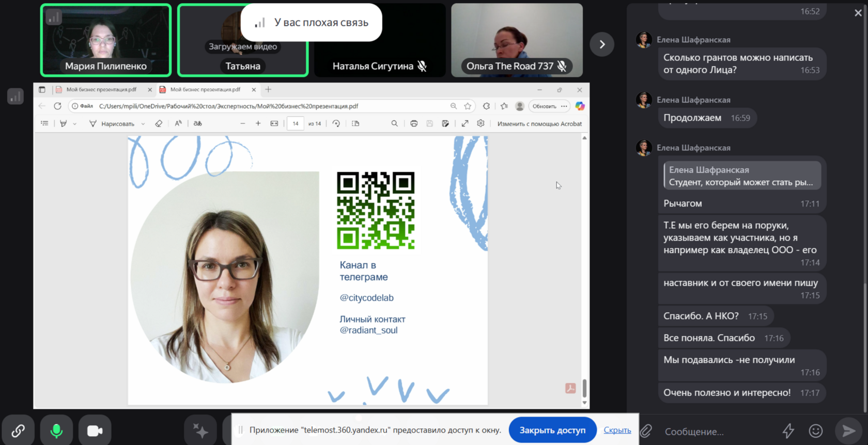Open the sparkle effects button
This screenshot has height=445, width=868.
click(200, 431)
